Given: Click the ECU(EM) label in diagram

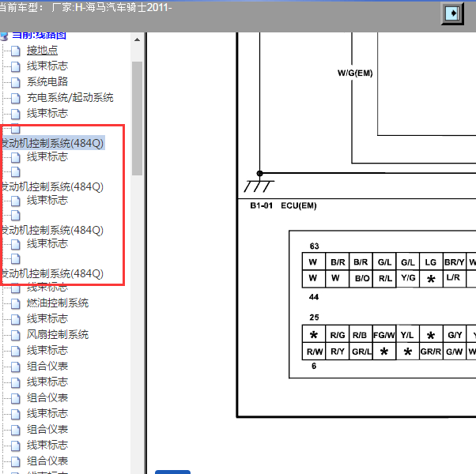Looking at the screenshot, I should pos(299,205).
